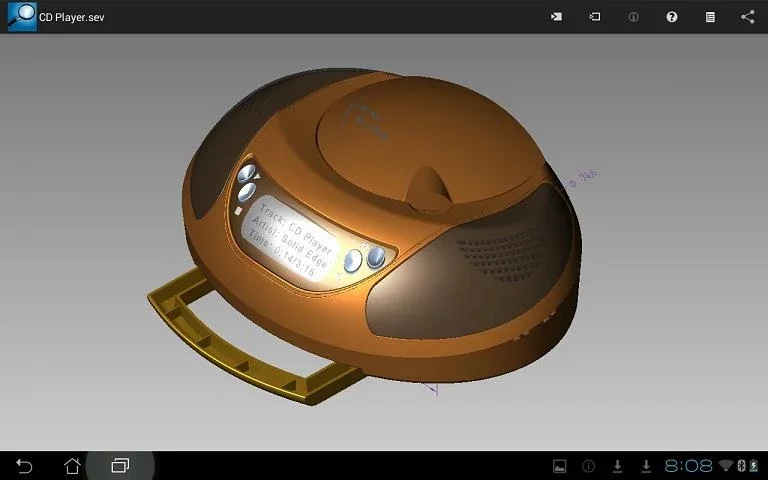768x480 pixels.
Task: Select the LCD track display on model
Action: (x=291, y=239)
